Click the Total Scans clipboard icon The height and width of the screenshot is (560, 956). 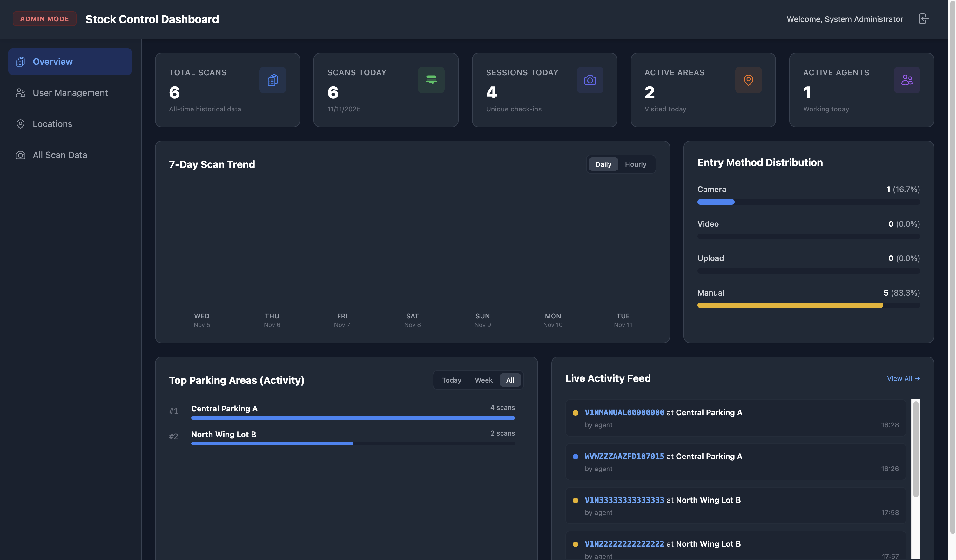point(273,80)
